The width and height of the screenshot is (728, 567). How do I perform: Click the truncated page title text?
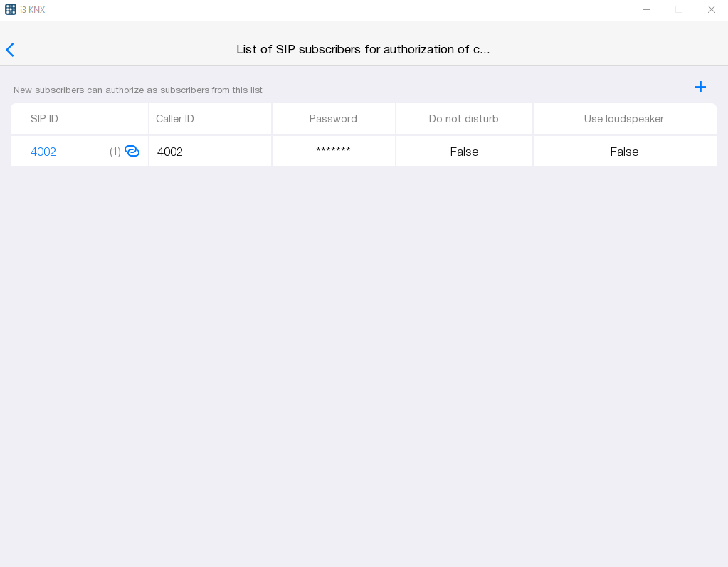[x=363, y=49]
